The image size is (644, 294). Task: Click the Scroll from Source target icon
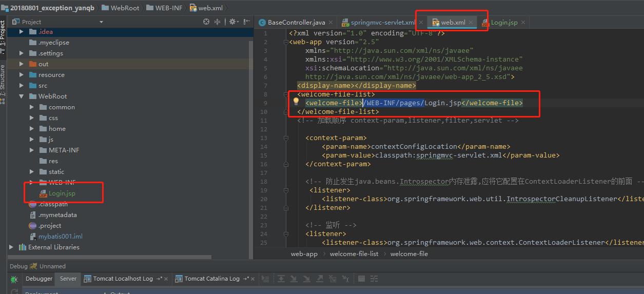pyautogui.click(x=206, y=22)
